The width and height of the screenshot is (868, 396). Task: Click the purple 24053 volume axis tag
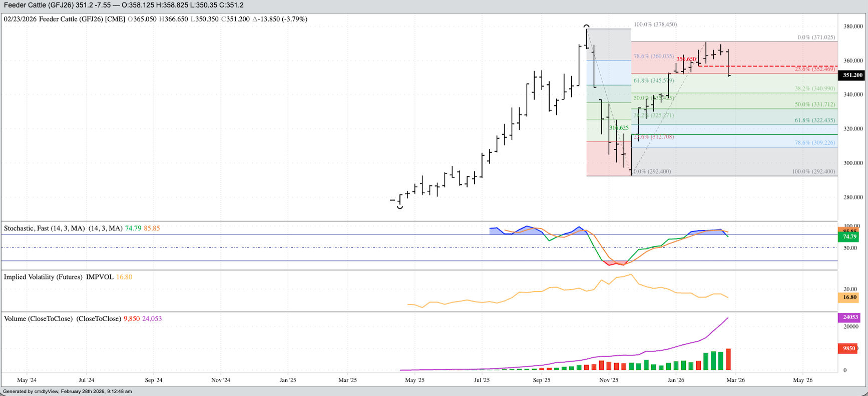pos(850,317)
